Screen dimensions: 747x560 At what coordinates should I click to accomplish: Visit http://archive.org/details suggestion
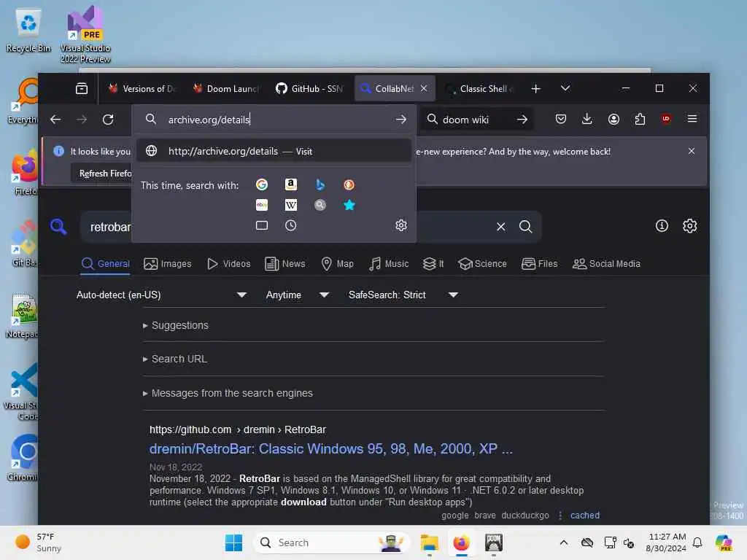(274, 151)
